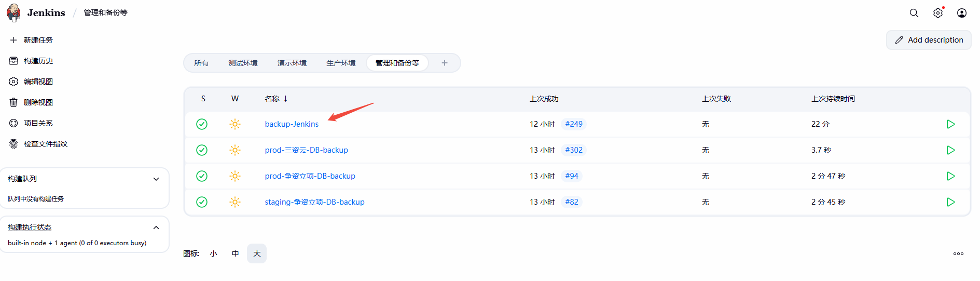Open build #94 link

[572, 176]
